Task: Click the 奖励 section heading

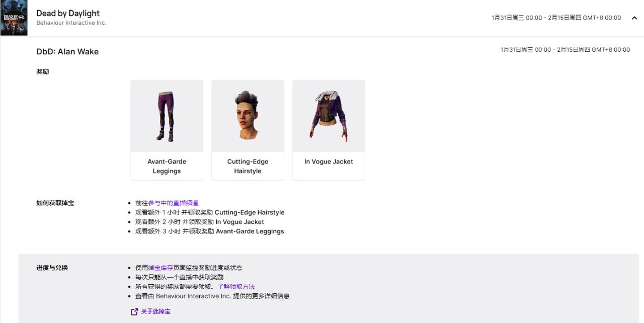Action: click(x=43, y=71)
